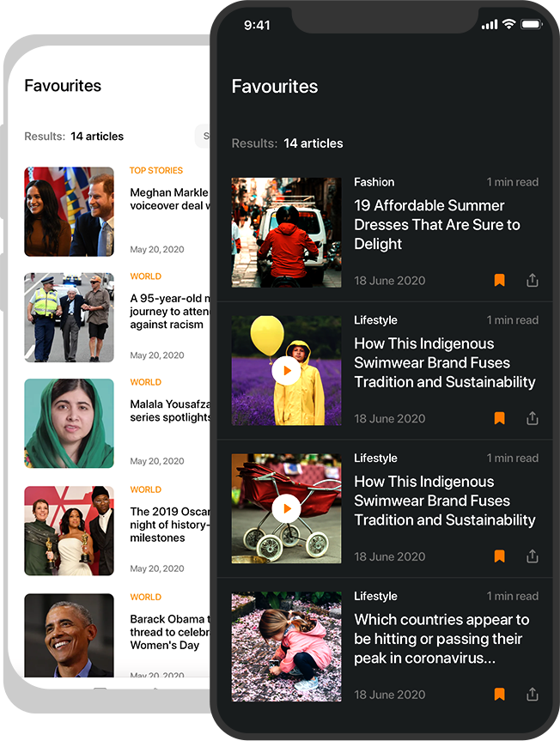Image resolution: width=560 pixels, height=741 pixels.
Task: Remove bookmark on Summer Dresses article
Action: coord(499,280)
